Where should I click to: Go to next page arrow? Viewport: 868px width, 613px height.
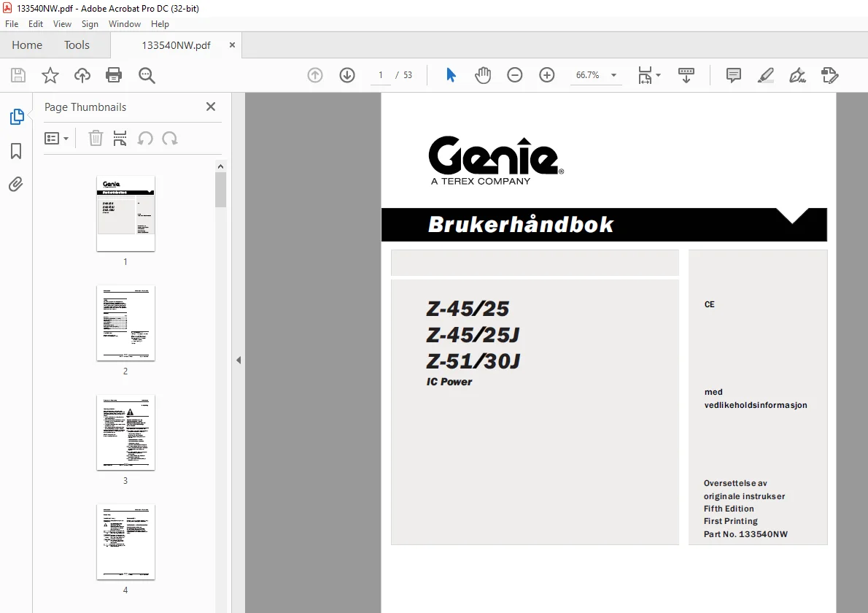347,75
